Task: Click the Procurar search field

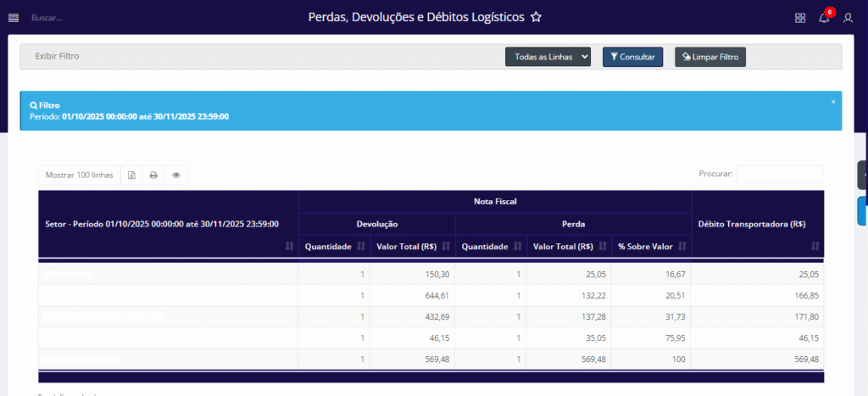Action: click(x=779, y=174)
